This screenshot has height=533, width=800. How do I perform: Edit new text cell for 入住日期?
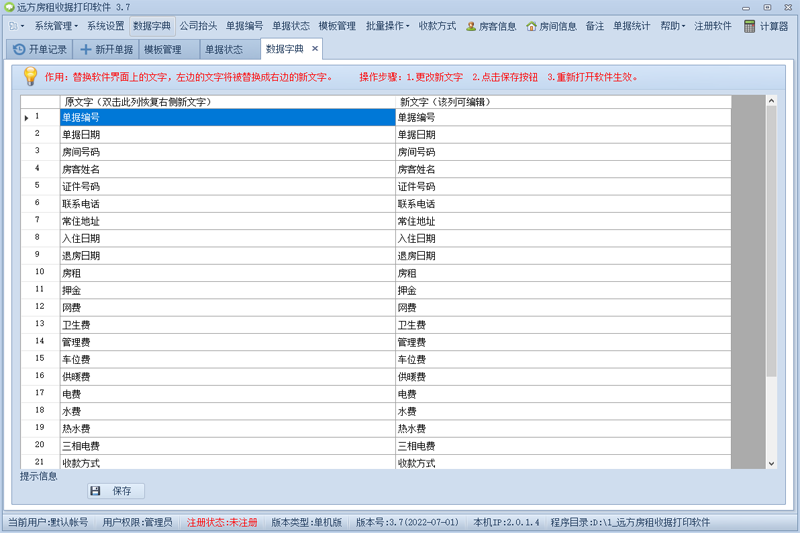pos(563,239)
